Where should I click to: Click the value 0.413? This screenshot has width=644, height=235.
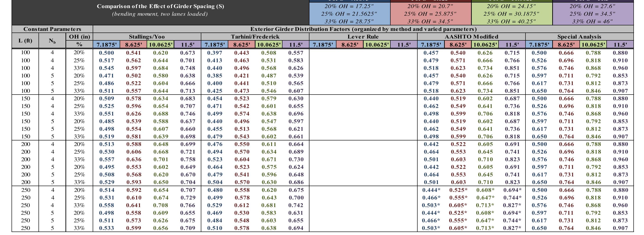pos(214,60)
